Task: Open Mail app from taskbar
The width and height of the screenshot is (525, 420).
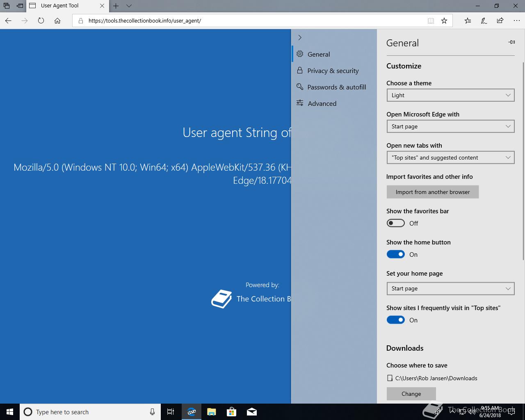Action: tap(252, 412)
